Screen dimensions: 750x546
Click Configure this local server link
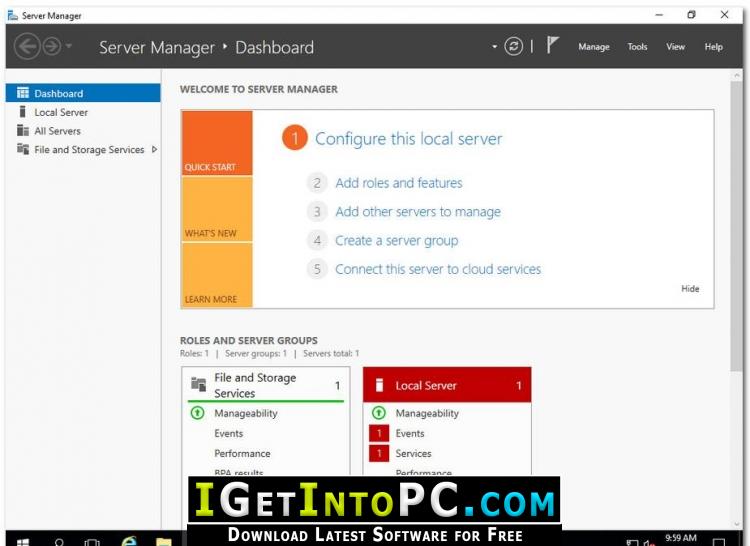tap(408, 139)
